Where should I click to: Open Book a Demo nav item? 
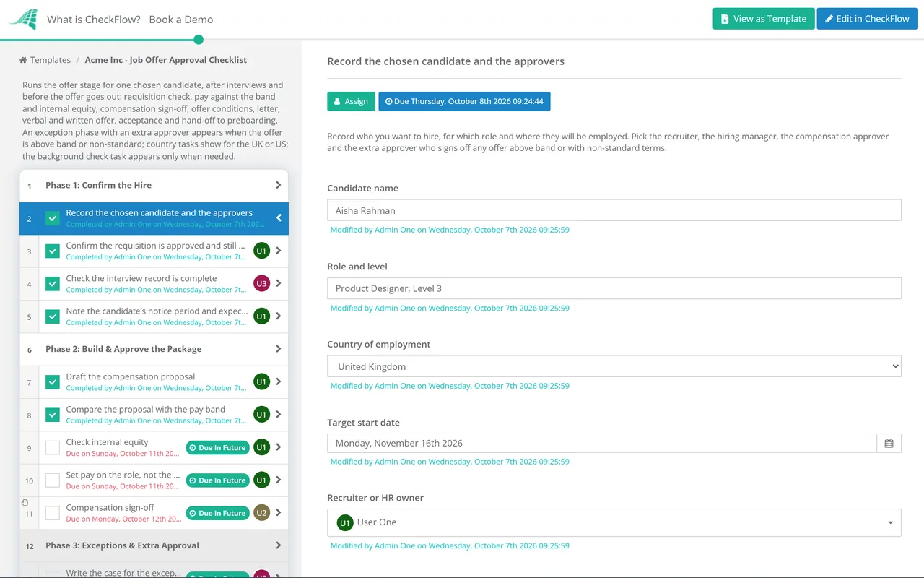(181, 20)
